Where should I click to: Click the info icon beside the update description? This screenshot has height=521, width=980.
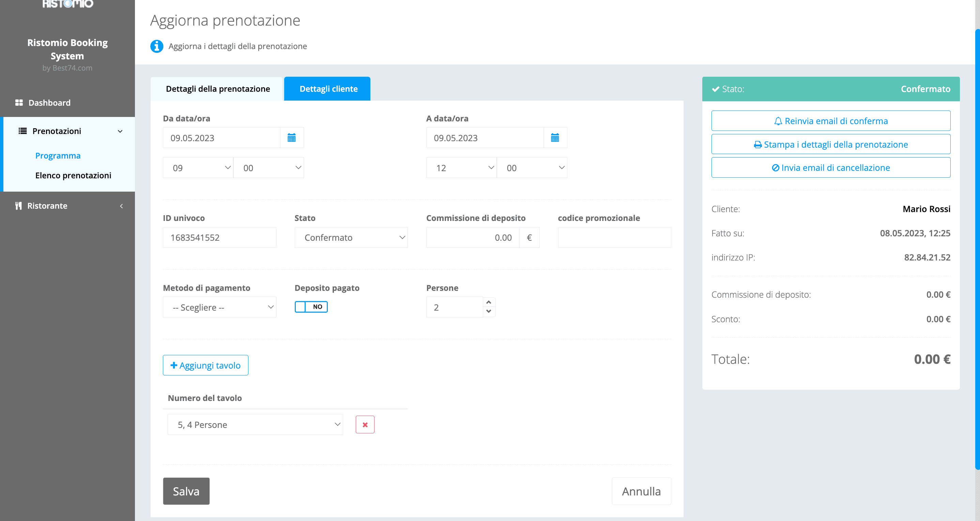tap(157, 46)
